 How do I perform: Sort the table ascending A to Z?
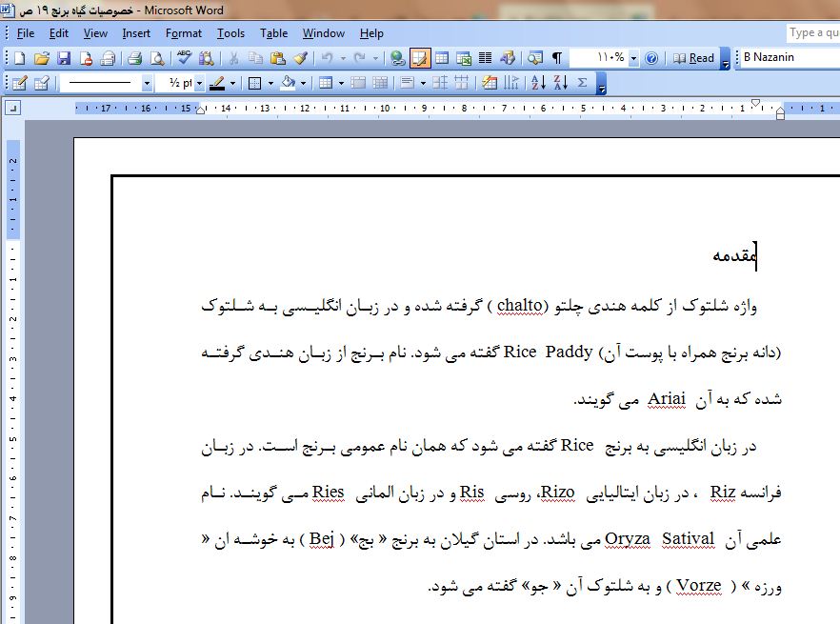(x=537, y=83)
